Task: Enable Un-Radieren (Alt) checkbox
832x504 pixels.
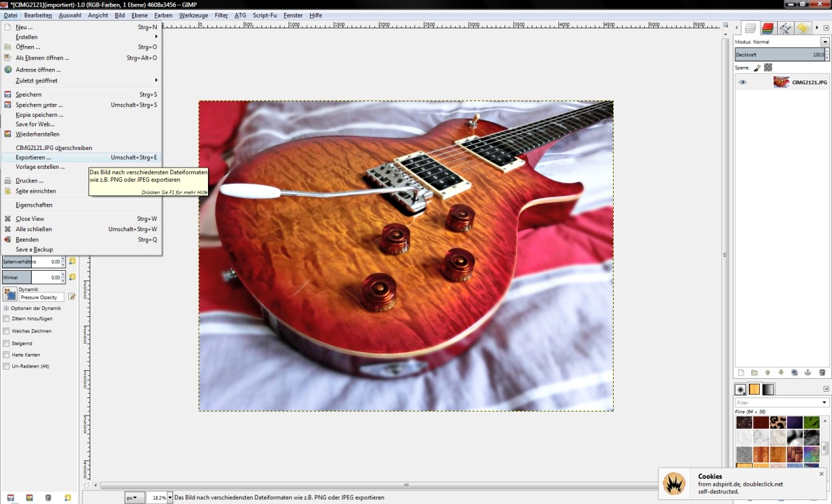Action: click(6, 366)
